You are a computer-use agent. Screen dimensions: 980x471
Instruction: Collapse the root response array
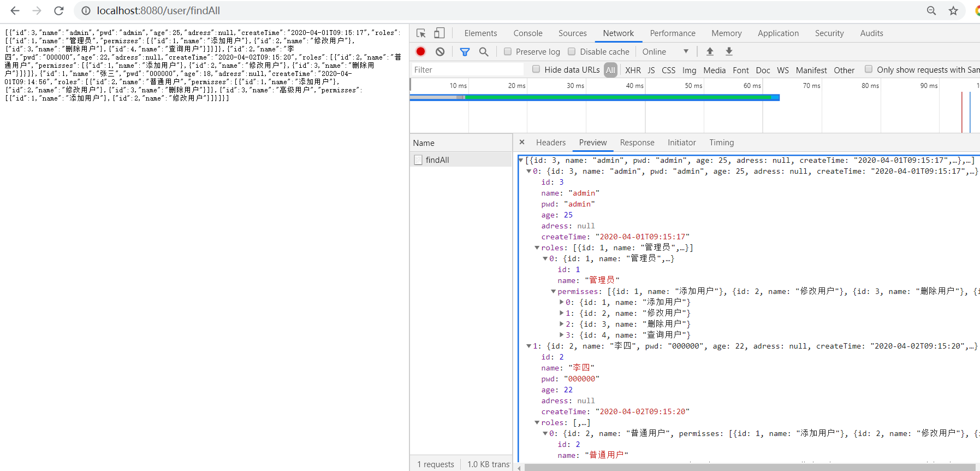521,160
